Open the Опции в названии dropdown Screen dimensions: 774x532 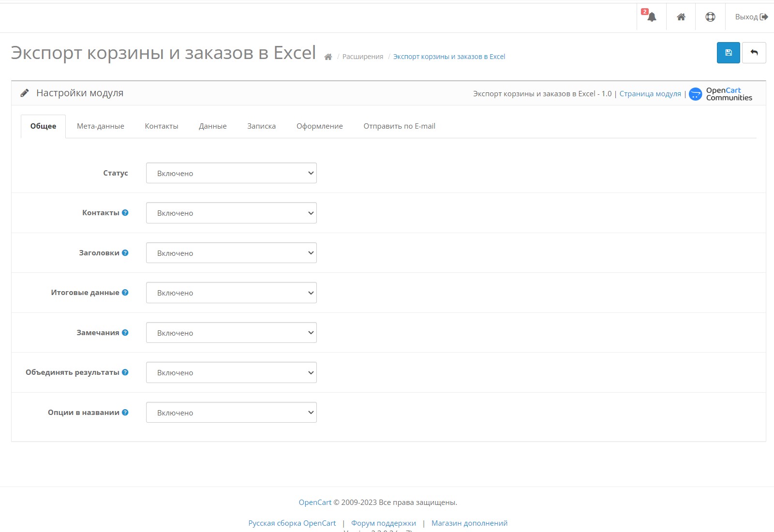pyautogui.click(x=231, y=413)
